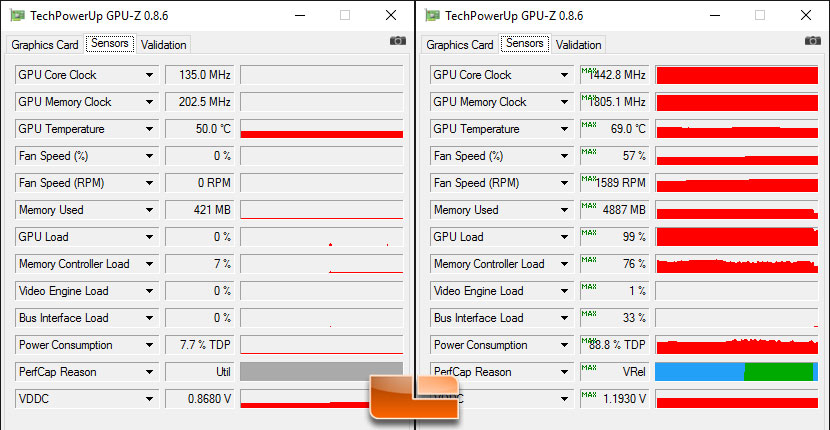Click 421 MB memory used value

tap(200, 210)
